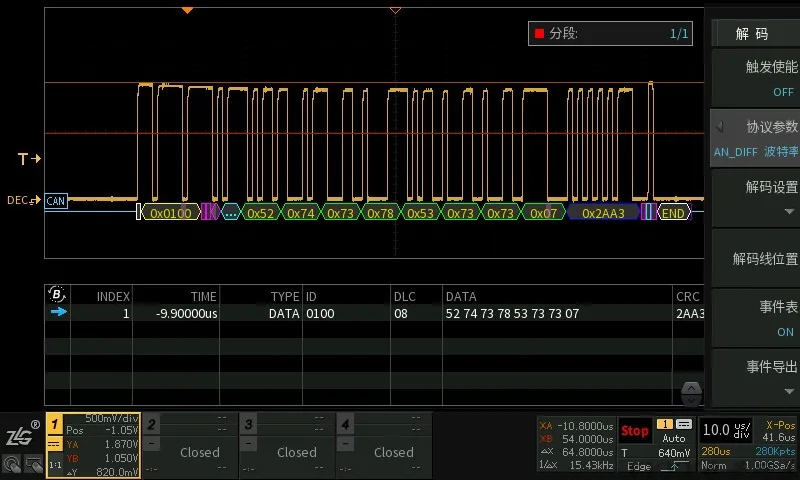Click the orange filled trigger position marker
This screenshot has width=800, height=480.
[x=187, y=10]
